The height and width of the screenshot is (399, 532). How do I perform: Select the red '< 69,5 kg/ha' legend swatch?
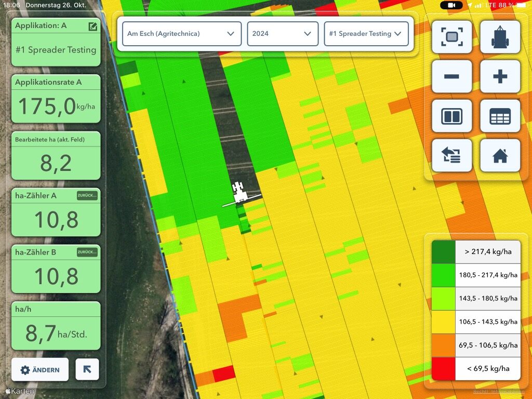click(x=443, y=369)
